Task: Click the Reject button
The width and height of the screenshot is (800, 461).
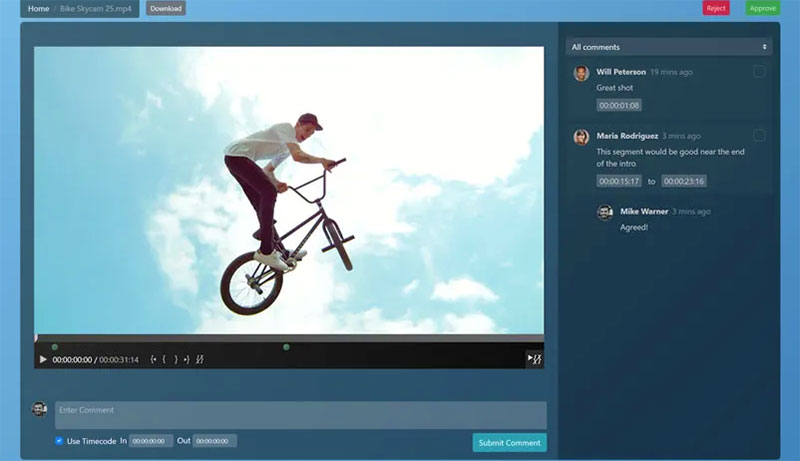Action: point(716,8)
